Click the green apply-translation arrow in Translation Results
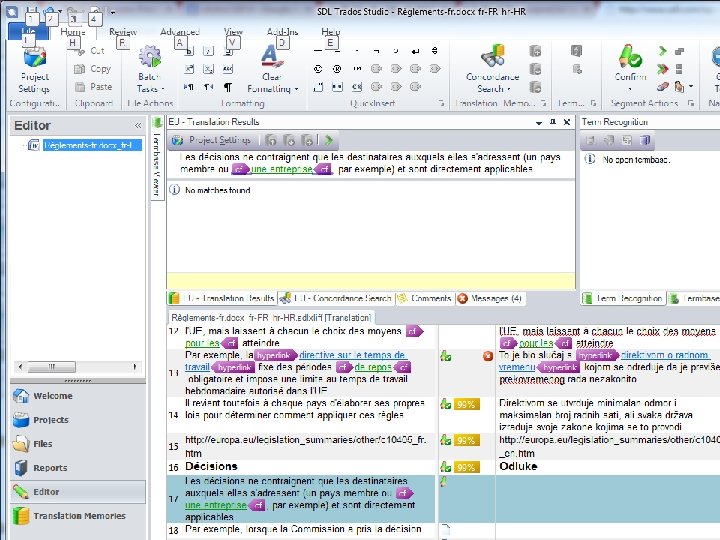The width and height of the screenshot is (720, 540). click(328, 140)
